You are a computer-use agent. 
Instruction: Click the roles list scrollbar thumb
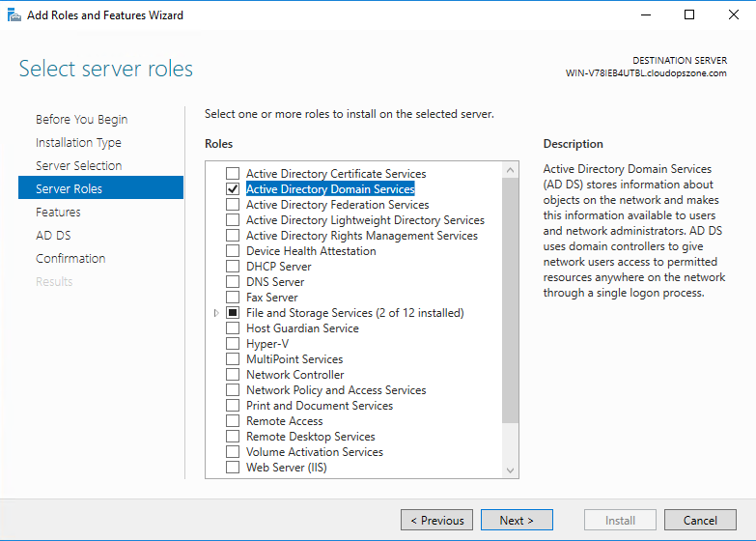click(x=510, y=300)
